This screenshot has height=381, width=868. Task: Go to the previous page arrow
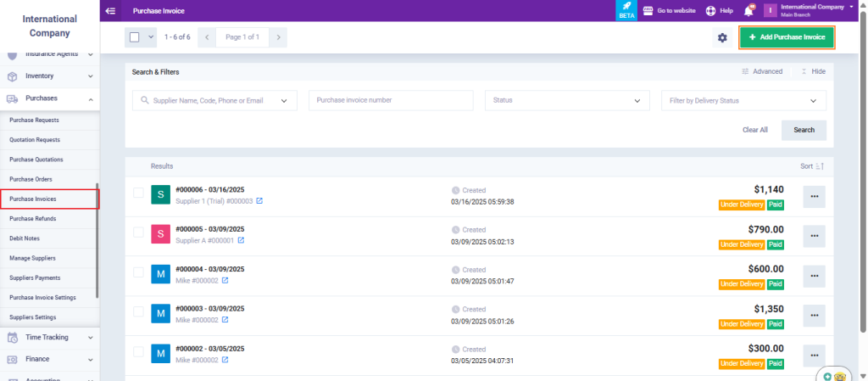(207, 37)
